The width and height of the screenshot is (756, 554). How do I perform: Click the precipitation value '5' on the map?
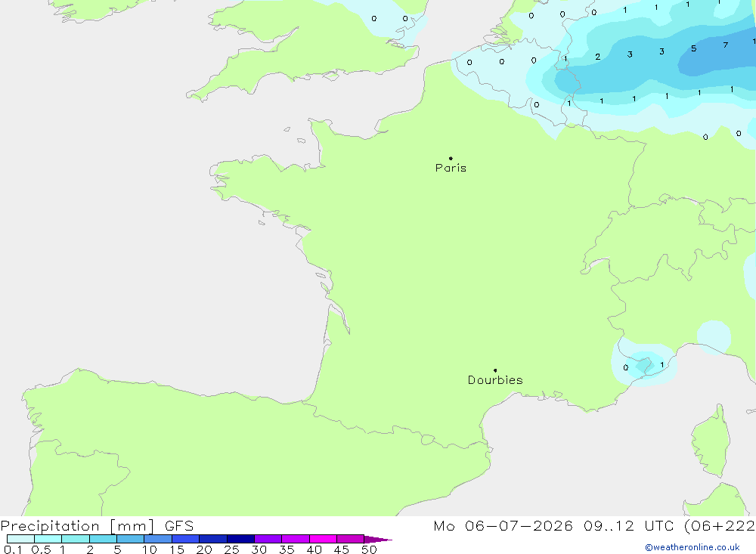pos(693,48)
